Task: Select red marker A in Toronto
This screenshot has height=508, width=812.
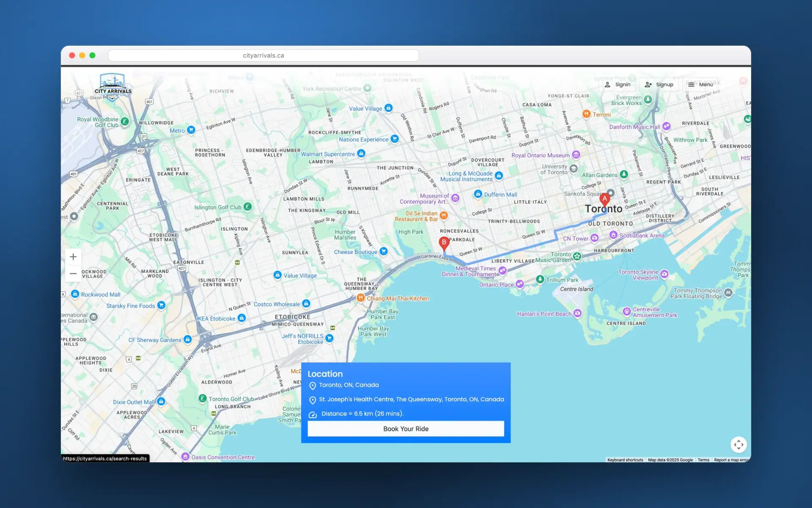Action: click(x=605, y=201)
